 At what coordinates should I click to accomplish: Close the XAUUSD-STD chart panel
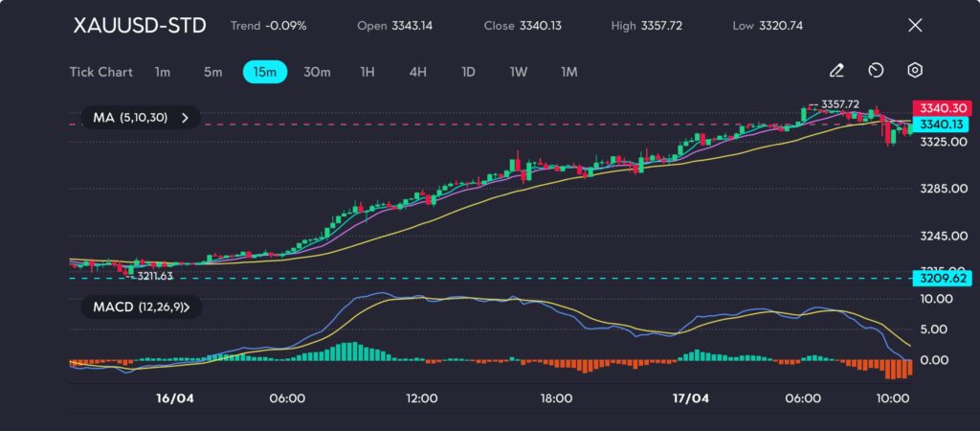(915, 26)
